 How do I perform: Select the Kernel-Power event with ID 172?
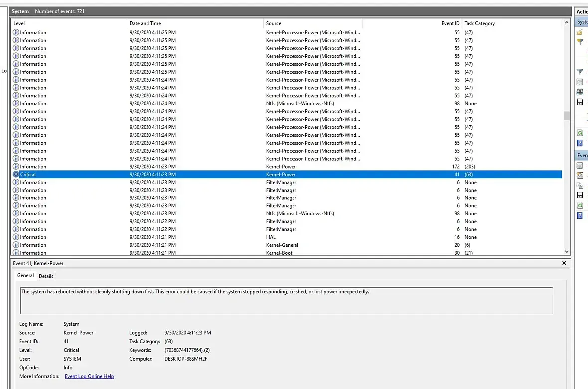pos(287,167)
